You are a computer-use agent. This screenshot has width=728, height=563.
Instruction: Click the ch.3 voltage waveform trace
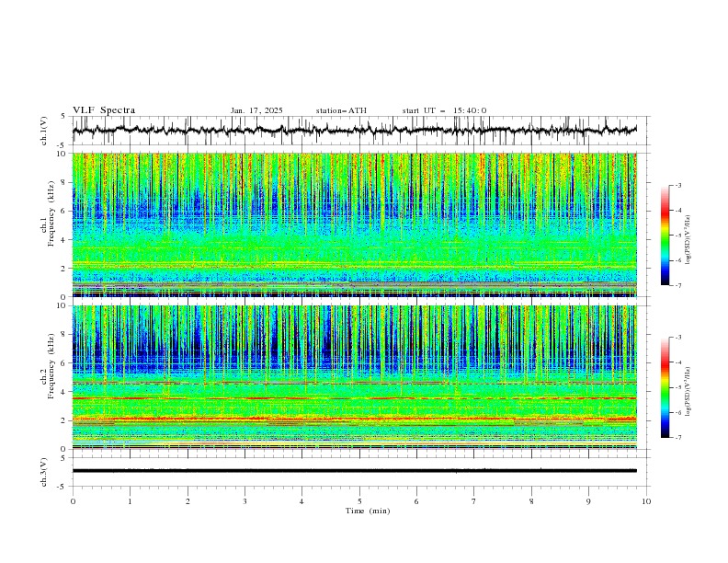tap(355, 471)
